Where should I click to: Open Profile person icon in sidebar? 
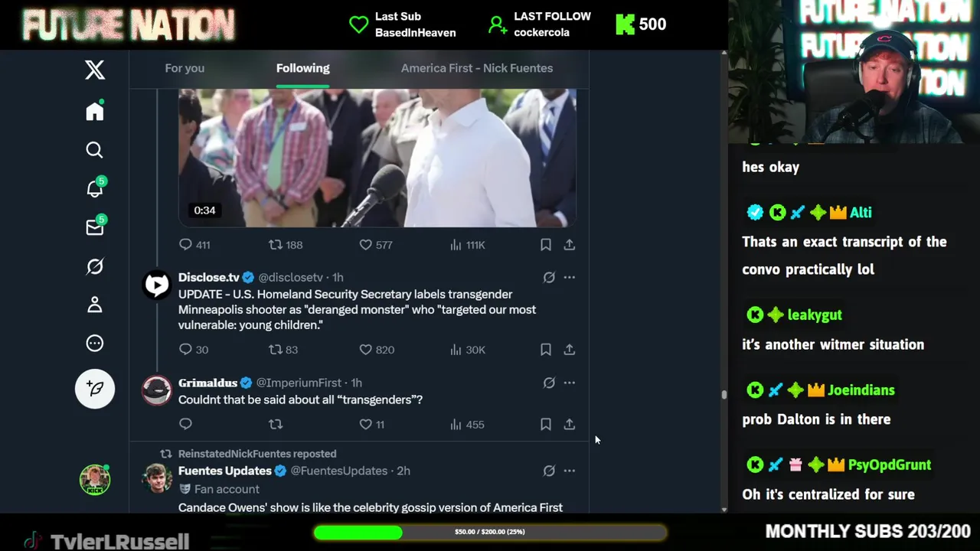pos(95,305)
